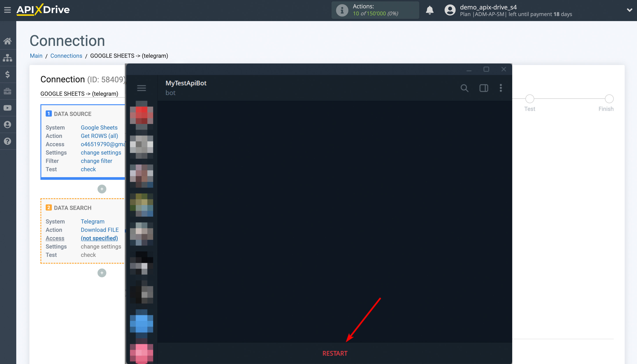
Task: Open the notifications bell icon
Action: [429, 10]
